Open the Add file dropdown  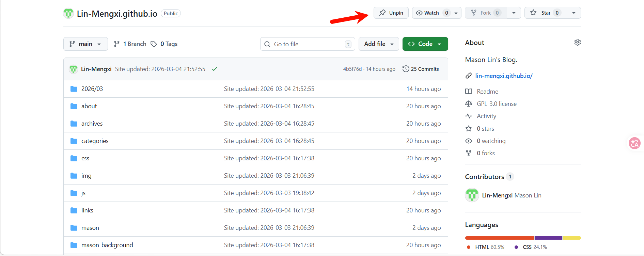pyautogui.click(x=378, y=44)
